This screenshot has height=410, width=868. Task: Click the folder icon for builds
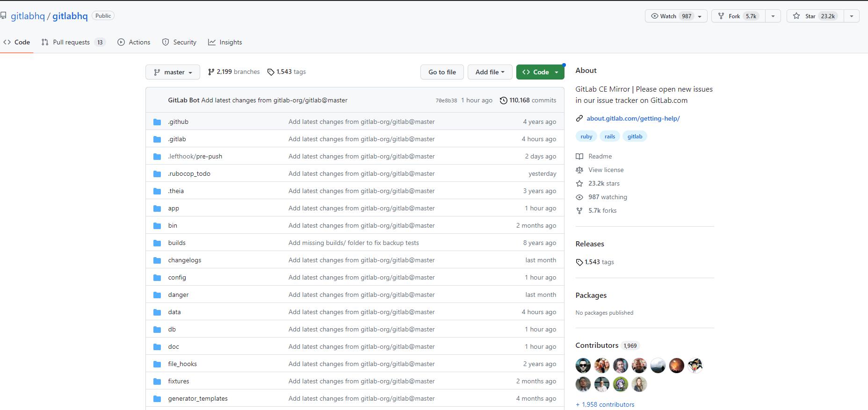157,243
